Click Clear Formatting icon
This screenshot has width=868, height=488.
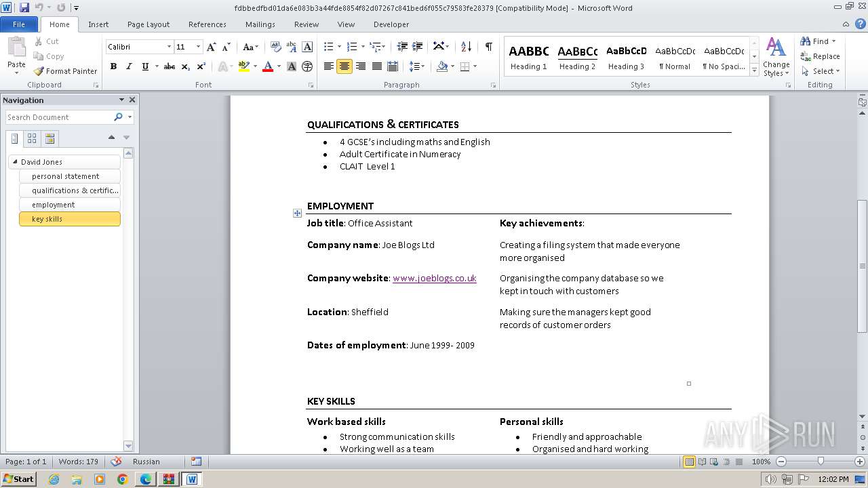[276, 47]
